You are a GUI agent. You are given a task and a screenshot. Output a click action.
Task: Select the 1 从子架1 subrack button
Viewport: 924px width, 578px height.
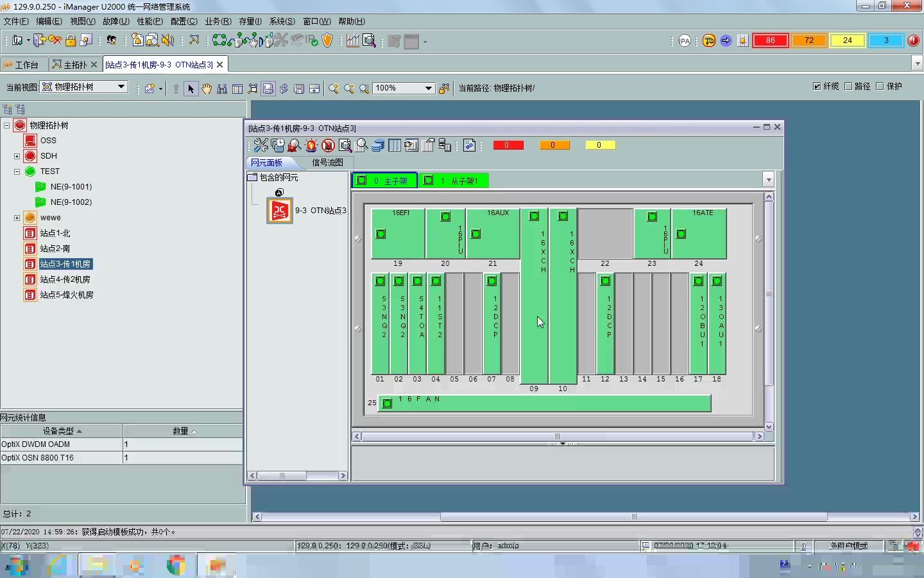tap(454, 180)
